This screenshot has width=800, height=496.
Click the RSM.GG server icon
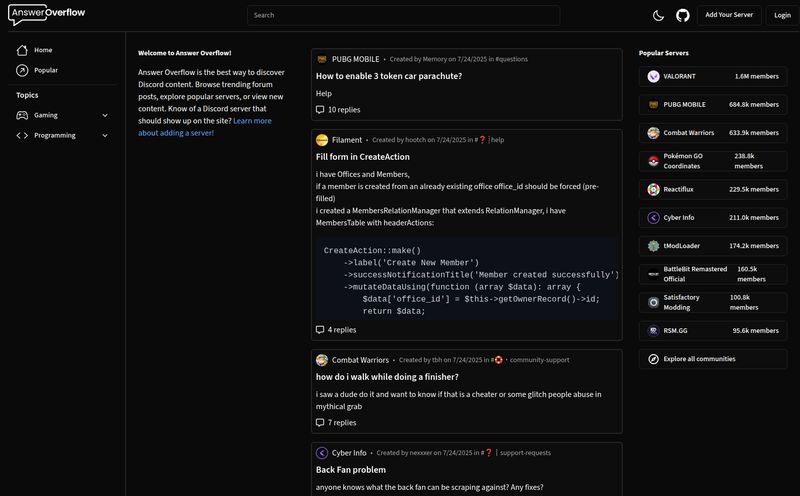pyautogui.click(x=653, y=331)
